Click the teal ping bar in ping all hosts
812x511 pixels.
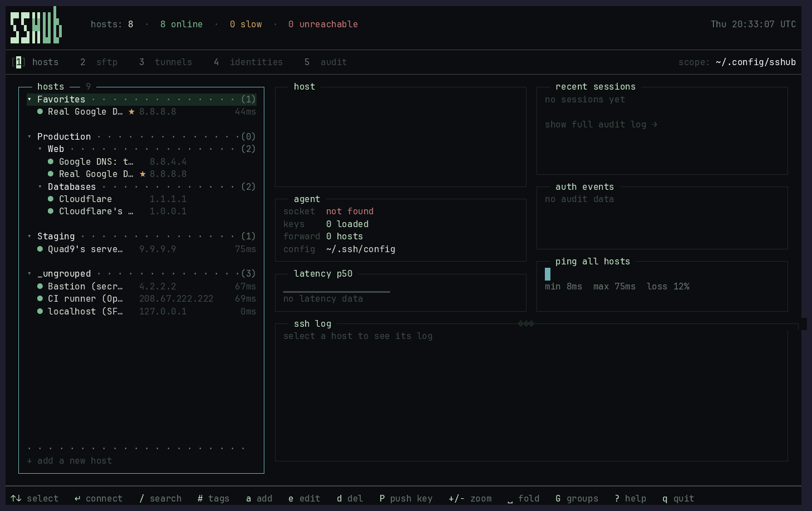548,274
